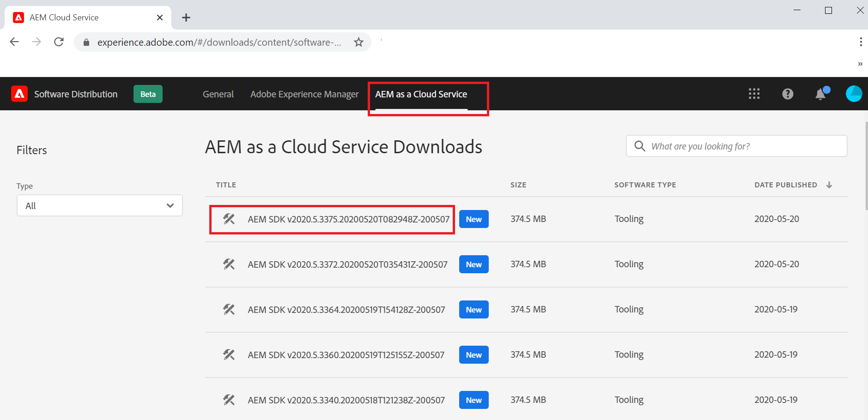The image size is (868, 420).
Task: Click the search downloads field
Action: (737, 146)
